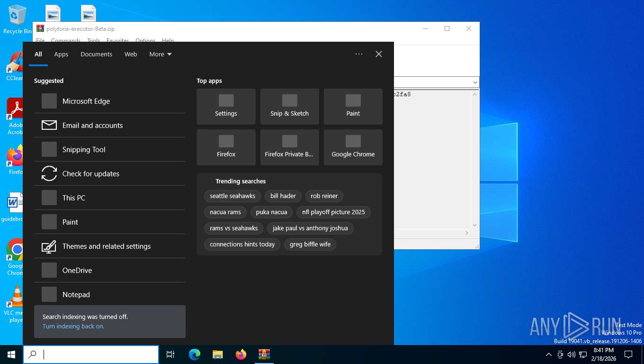Open Snip & Sketch tile
This screenshot has height=364, width=644.
point(289,107)
